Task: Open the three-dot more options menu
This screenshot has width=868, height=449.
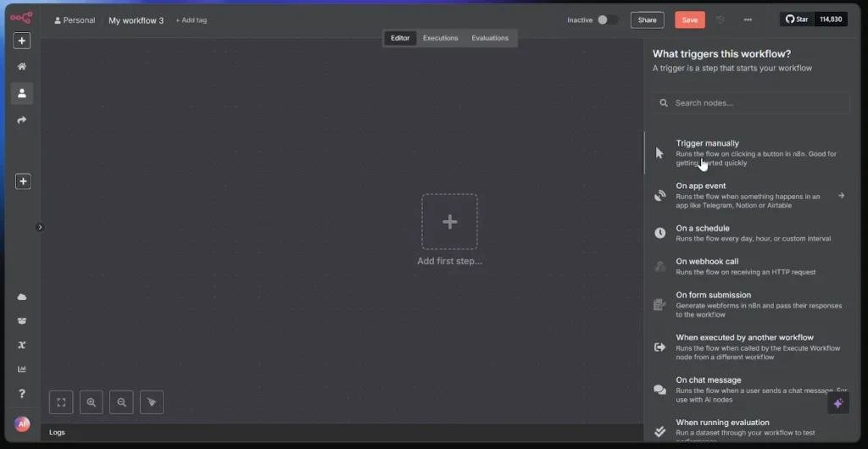Action: tap(748, 19)
